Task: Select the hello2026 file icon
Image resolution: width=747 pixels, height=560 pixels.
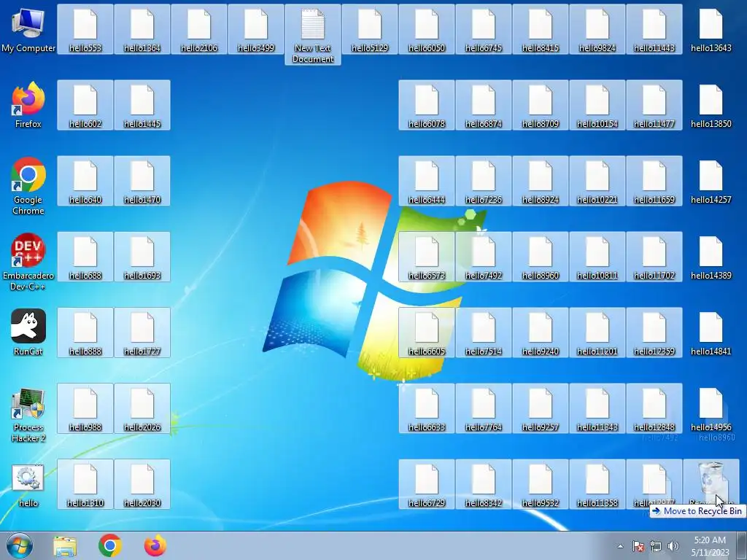Action: tap(142, 408)
